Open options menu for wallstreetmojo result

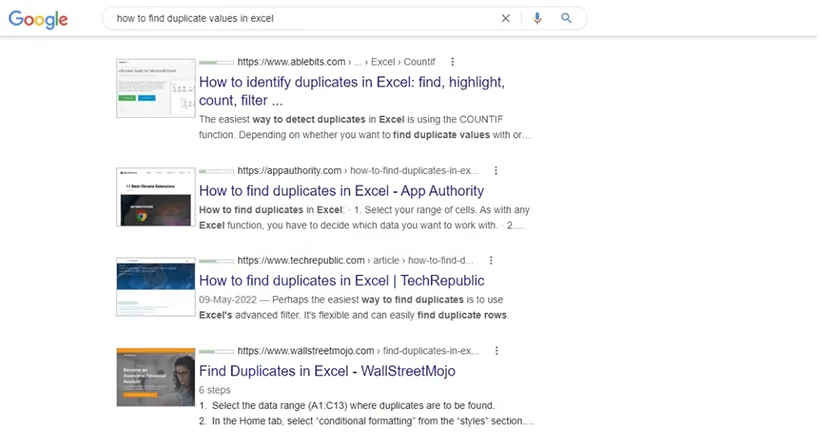click(x=497, y=351)
